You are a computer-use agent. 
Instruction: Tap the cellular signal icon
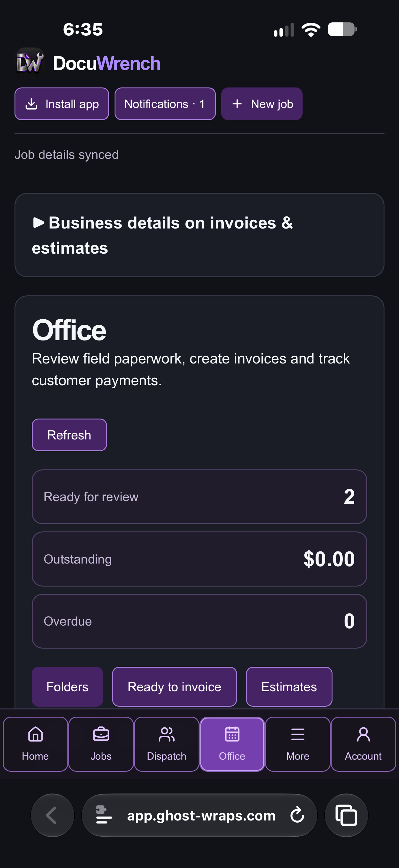point(284,30)
